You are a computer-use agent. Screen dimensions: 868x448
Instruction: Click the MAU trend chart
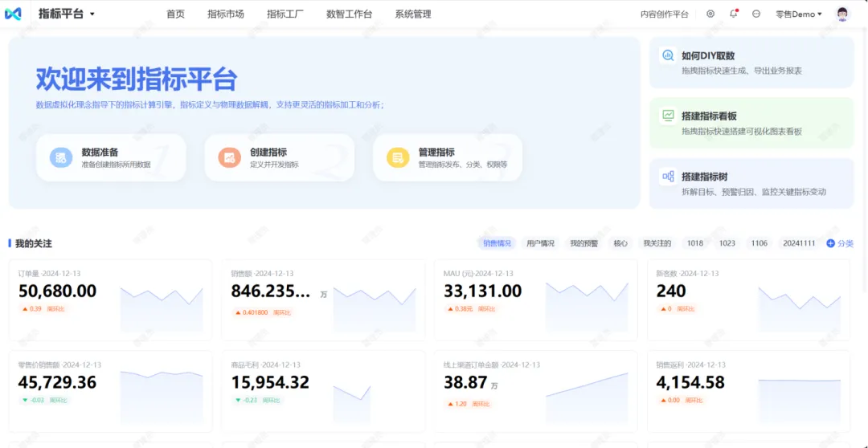click(x=587, y=307)
